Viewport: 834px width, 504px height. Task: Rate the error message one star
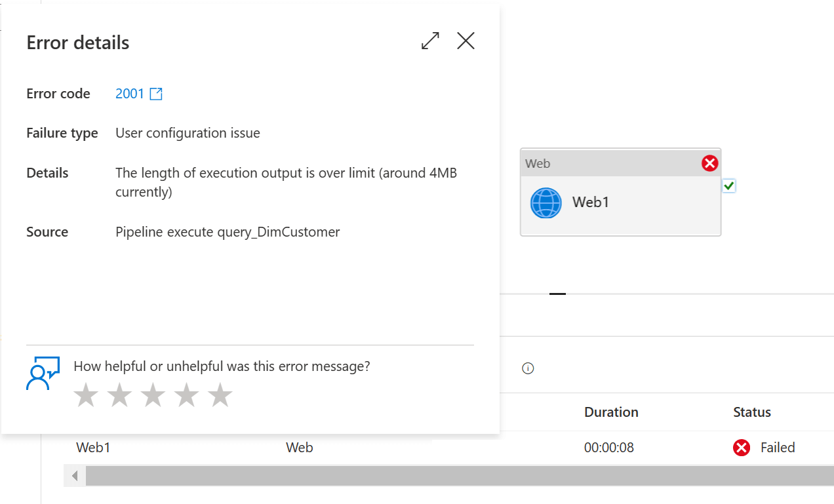[x=86, y=395]
